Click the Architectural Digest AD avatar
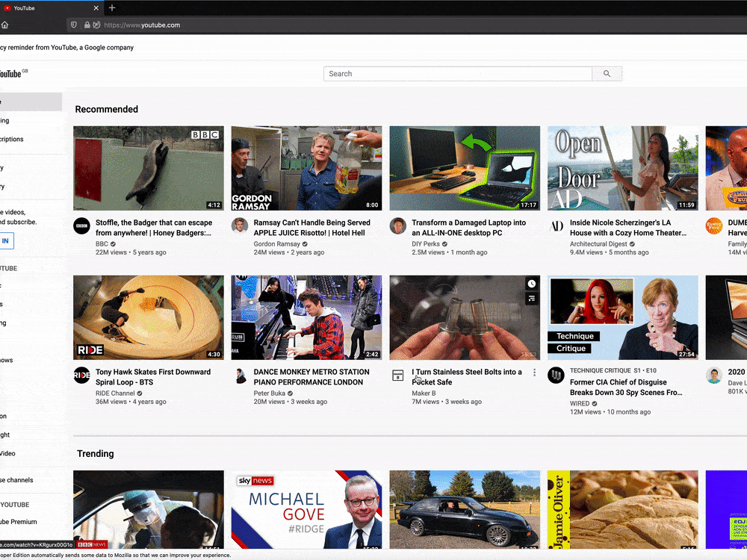Viewport: 747px width, 560px height. [x=556, y=225]
